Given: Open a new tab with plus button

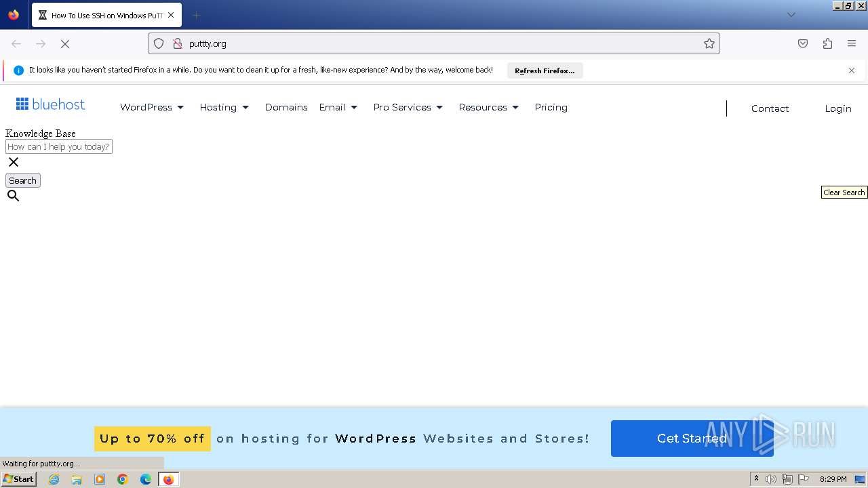Looking at the screenshot, I should pos(196,15).
